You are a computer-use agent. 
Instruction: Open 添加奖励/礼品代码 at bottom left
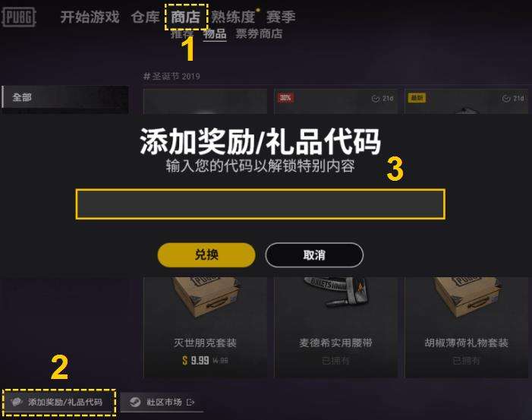tap(59, 403)
